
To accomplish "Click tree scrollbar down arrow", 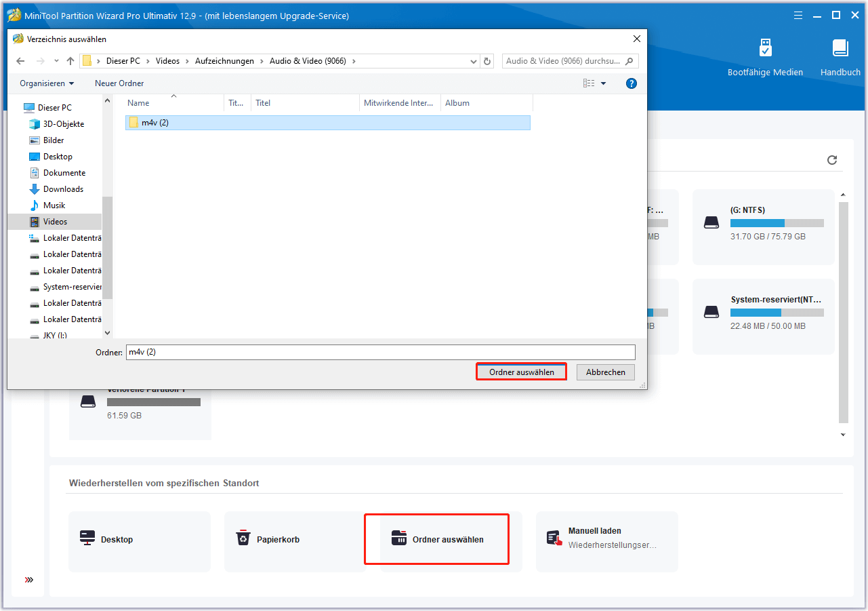I will [107, 333].
